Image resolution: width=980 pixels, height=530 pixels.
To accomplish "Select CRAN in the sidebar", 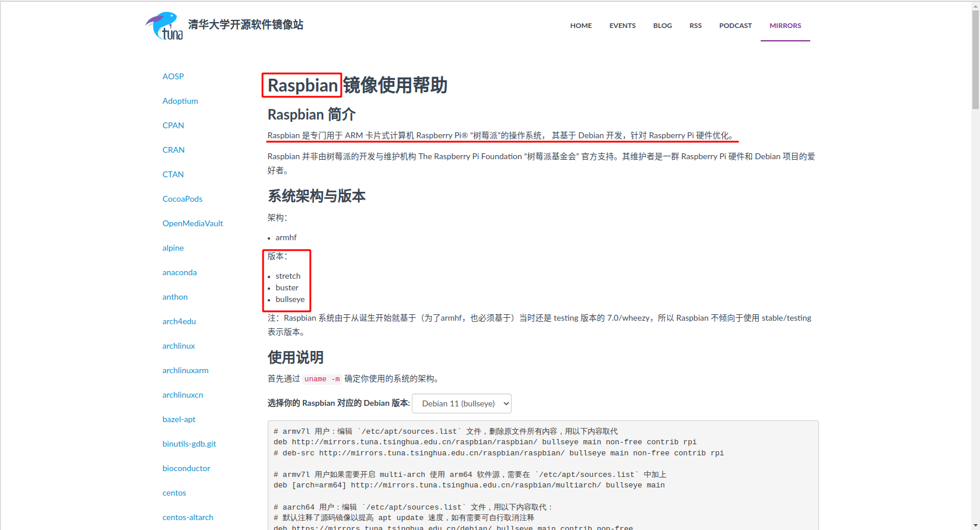I will [174, 150].
